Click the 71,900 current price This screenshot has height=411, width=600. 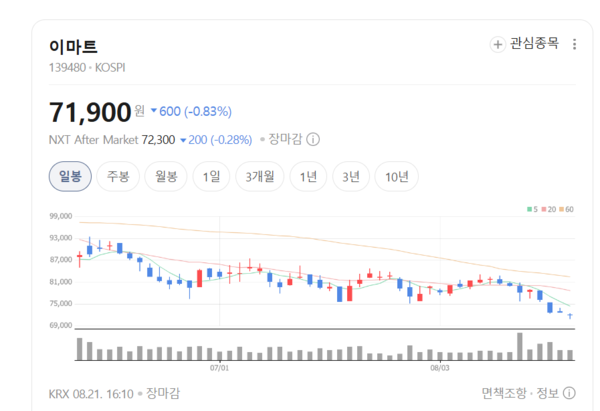(x=90, y=112)
